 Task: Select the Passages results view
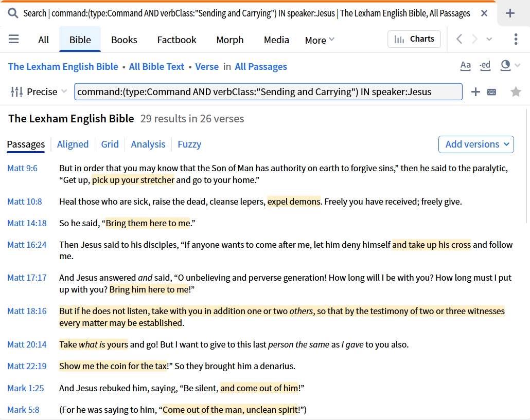[x=26, y=144]
